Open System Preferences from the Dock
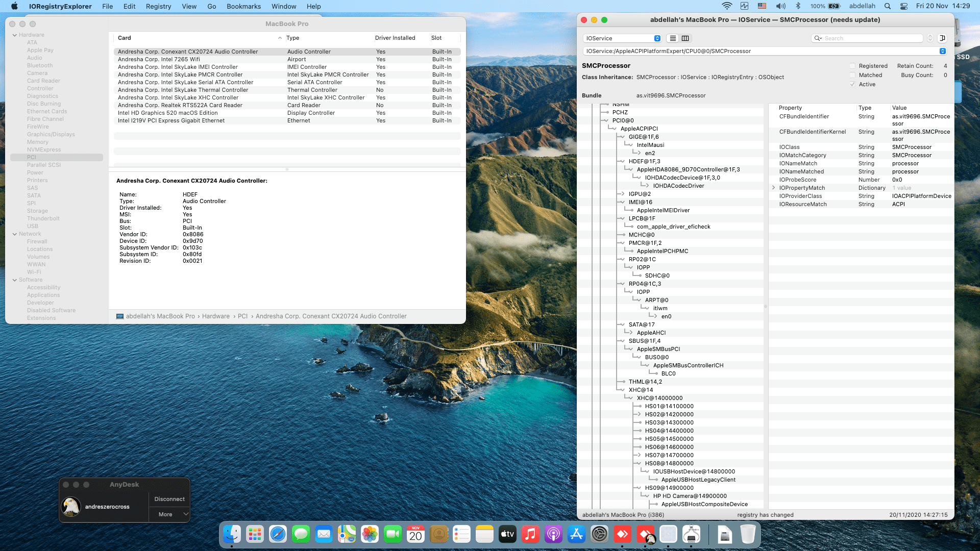The image size is (980, 551). [x=599, y=534]
